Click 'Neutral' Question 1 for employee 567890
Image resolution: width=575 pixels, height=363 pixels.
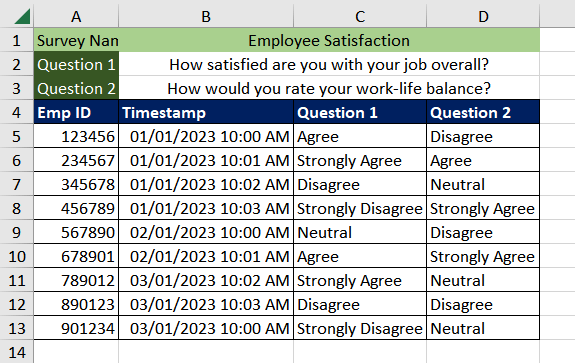click(x=360, y=232)
